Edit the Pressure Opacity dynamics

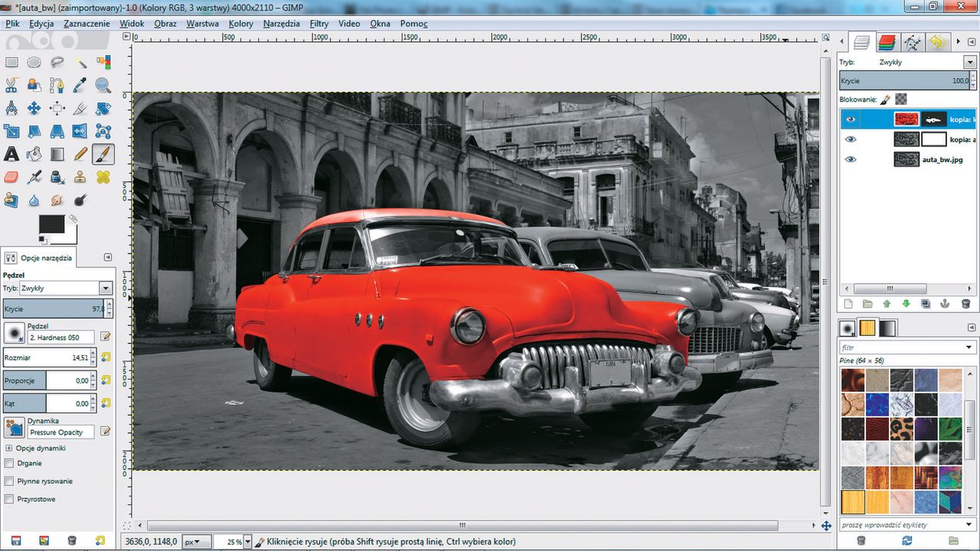(x=106, y=432)
